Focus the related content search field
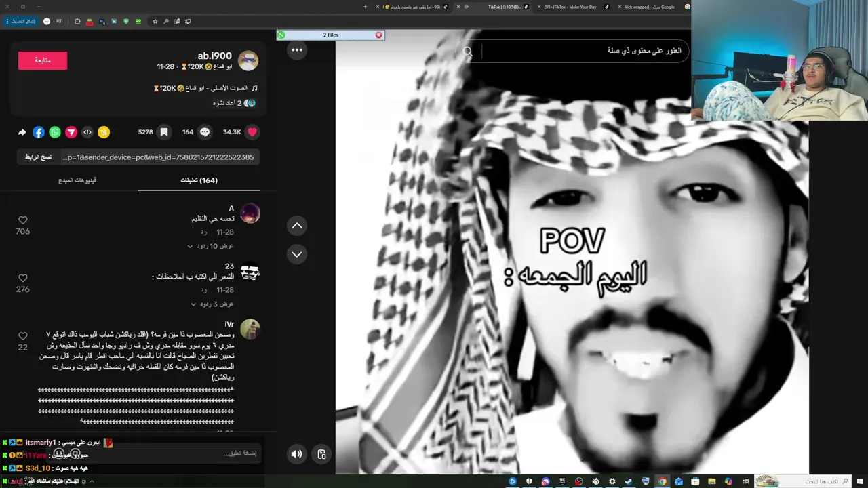Image resolution: width=868 pixels, height=488 pixels. (582, 51)
